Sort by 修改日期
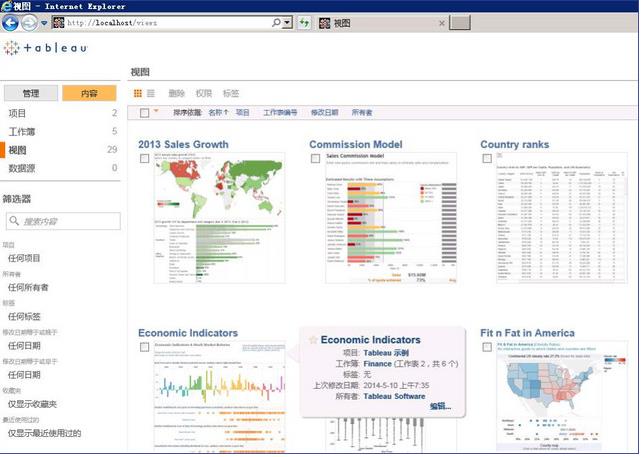Viewport: 641px width, 457px height. (x=325, y=112)
